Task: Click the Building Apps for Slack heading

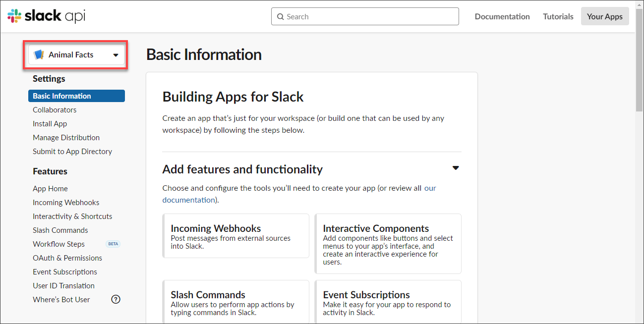Action: pos(233,97)
